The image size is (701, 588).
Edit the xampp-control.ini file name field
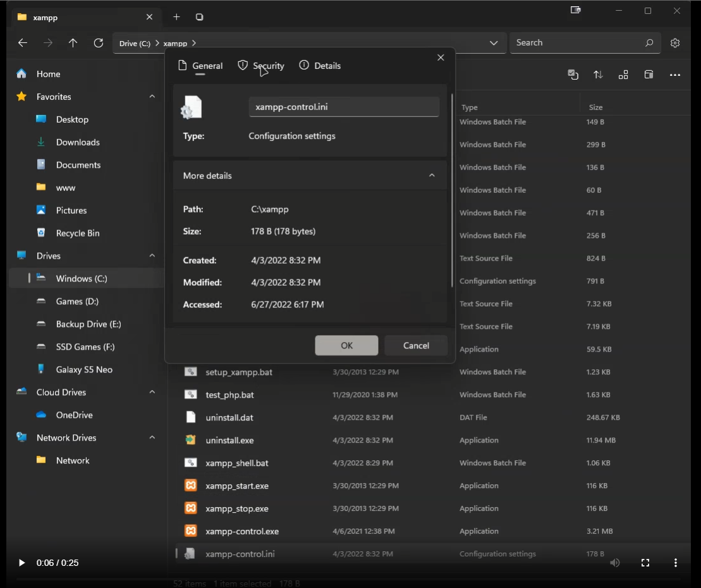[344, 107]
